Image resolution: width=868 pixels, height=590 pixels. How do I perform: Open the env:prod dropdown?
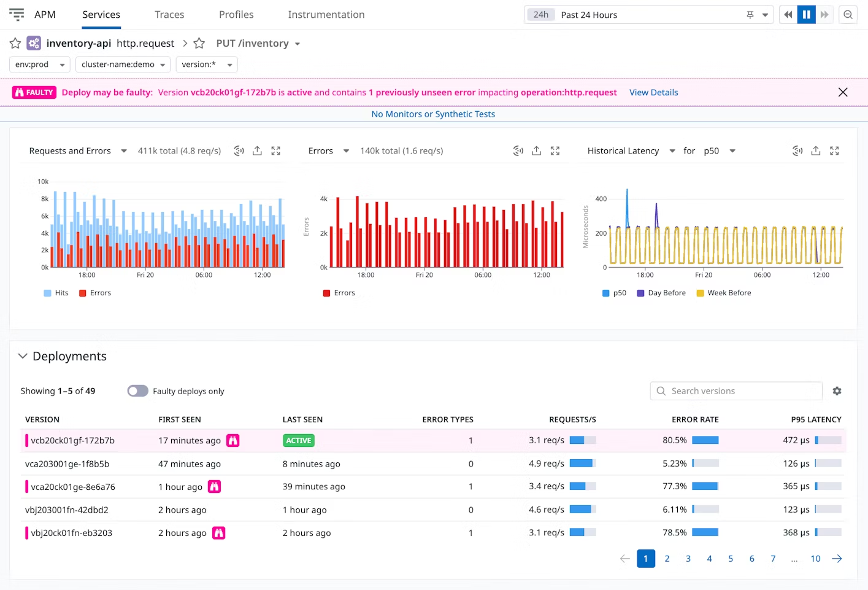coord(40,64)
